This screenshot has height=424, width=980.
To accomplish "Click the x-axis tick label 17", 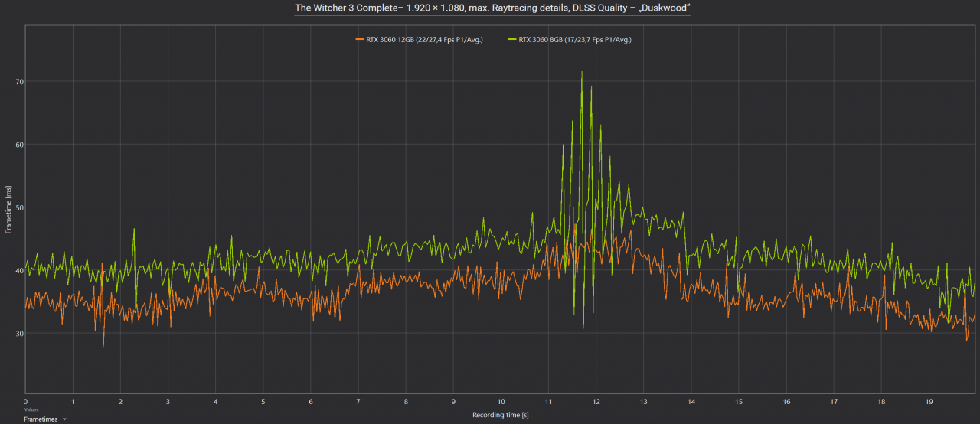I will pyautogui.click(x=834, y=401).
